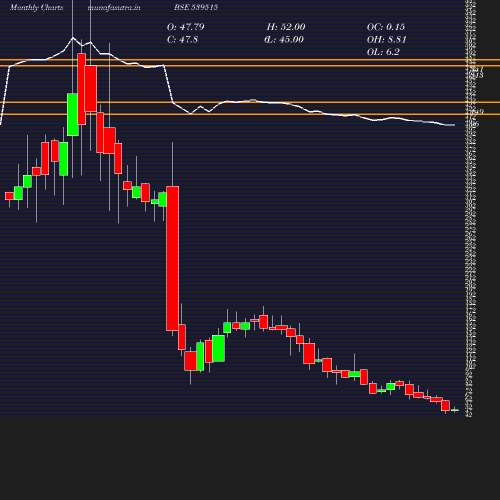Screen dimensions: 500x500
Task: Click the BSE stock code text
Action: pos(196,7)
